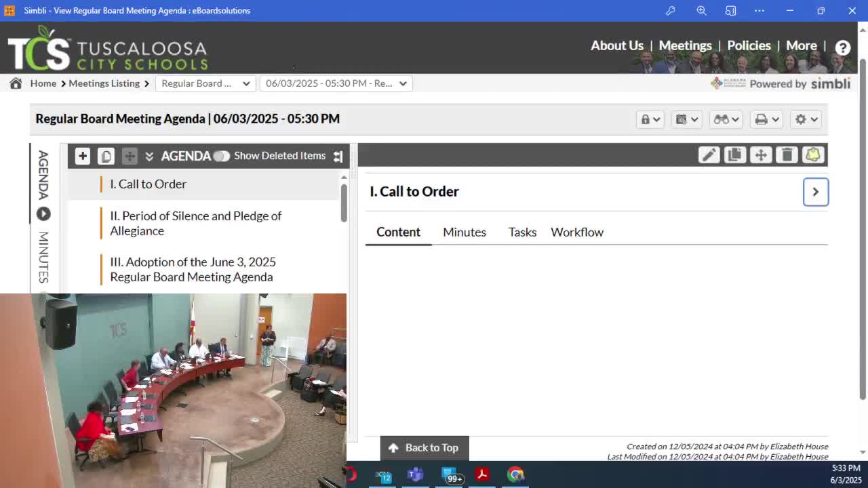Click the Tuscaloosa City Schools logo

[x=107, y=48]
